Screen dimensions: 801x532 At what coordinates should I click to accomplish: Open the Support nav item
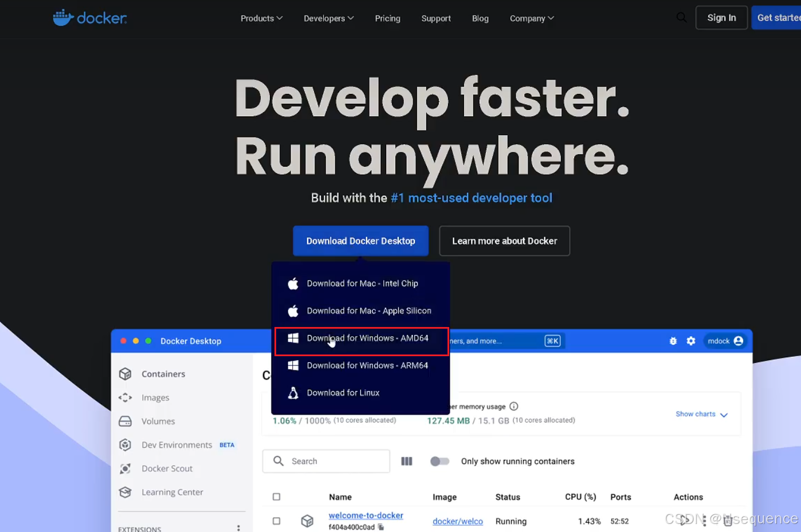pyautogui.click(x=436, y=18)
